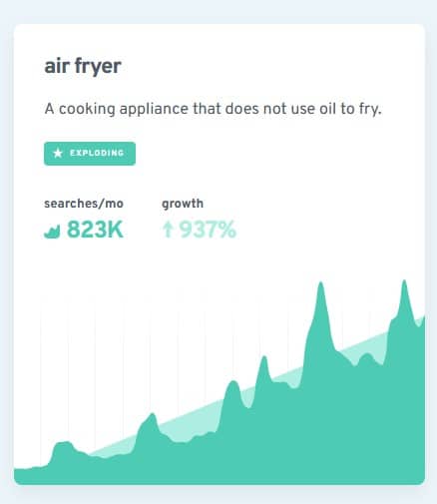The width and height of the screenshot is (437, 504).
Task: Open the air fryer title
Action: 83,67
